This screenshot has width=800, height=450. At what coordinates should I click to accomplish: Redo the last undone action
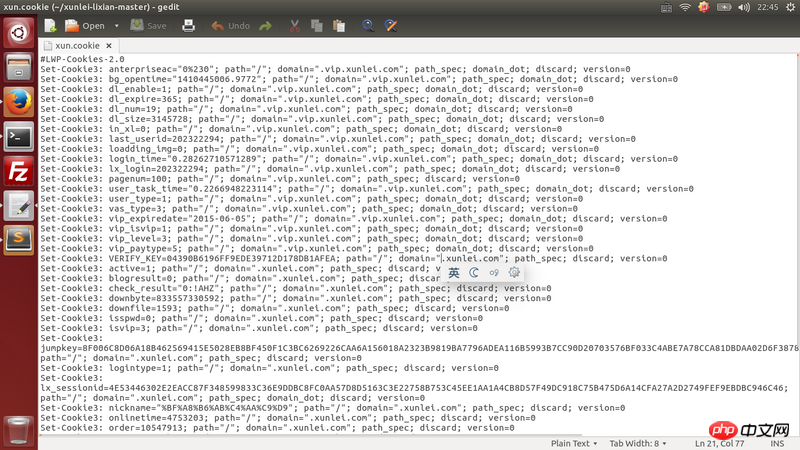[x=265, y=26]
